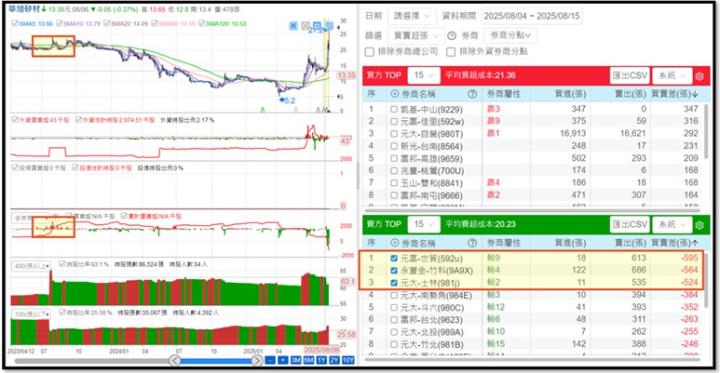This screenshot has width=720, height=373.
Task: Open the gear settings icon in the green seller header
Action: click(699, 225)
